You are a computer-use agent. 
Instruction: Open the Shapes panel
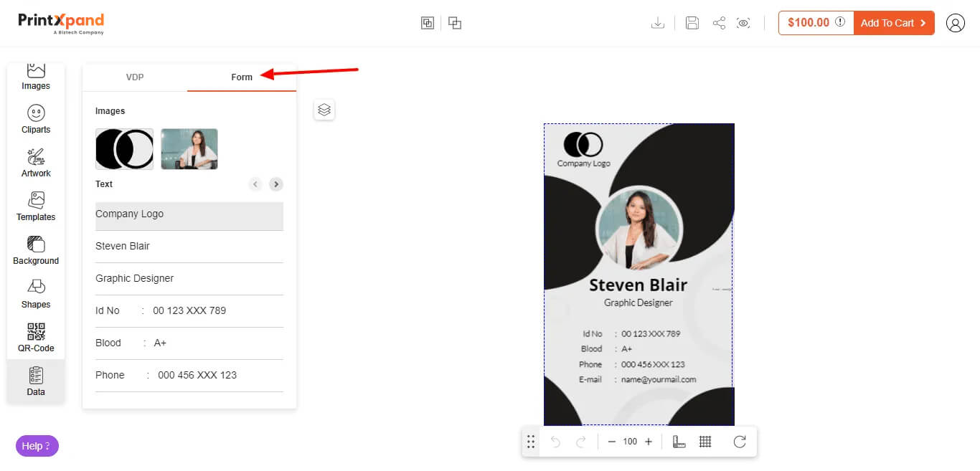36,294
